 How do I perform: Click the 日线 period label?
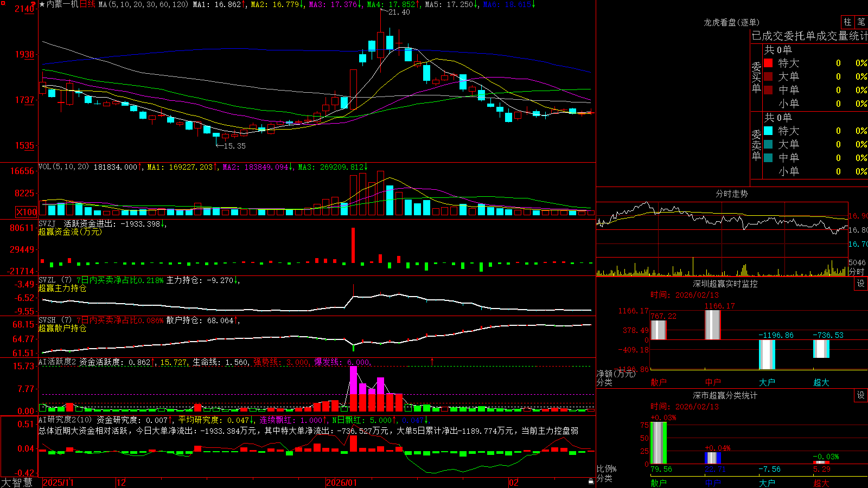click(x=87, y=4)
